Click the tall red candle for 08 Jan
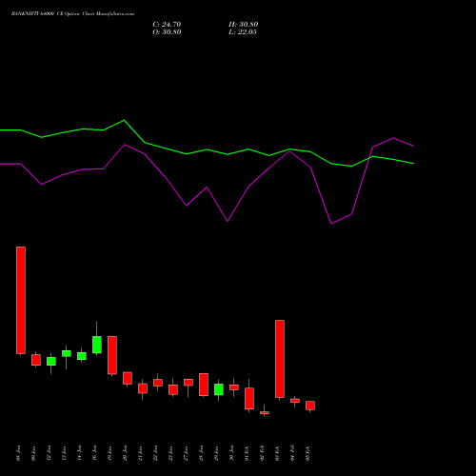This screenshot has height=476, width=476. (x=21, y=300)
